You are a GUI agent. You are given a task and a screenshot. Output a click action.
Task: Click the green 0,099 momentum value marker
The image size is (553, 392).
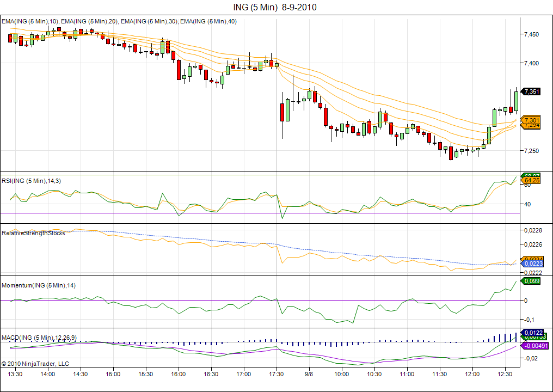[x=531, y=281]
